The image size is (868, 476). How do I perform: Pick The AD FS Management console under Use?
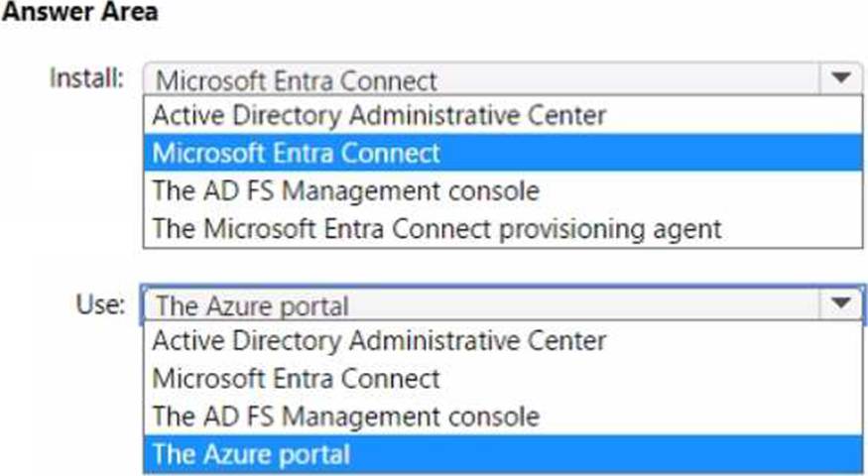pos(503,416)
